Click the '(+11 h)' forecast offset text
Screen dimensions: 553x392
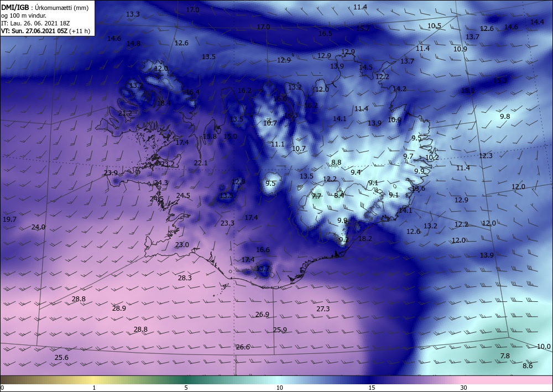(79, 31)
